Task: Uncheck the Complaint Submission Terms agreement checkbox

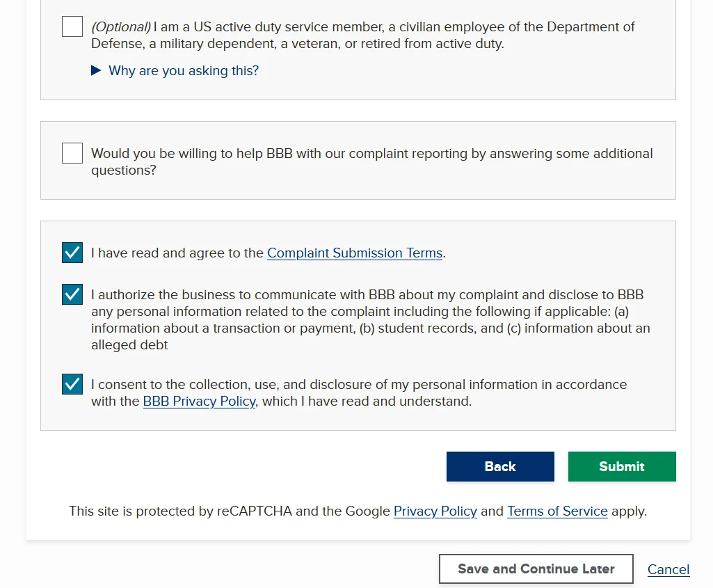Action: 72,253
